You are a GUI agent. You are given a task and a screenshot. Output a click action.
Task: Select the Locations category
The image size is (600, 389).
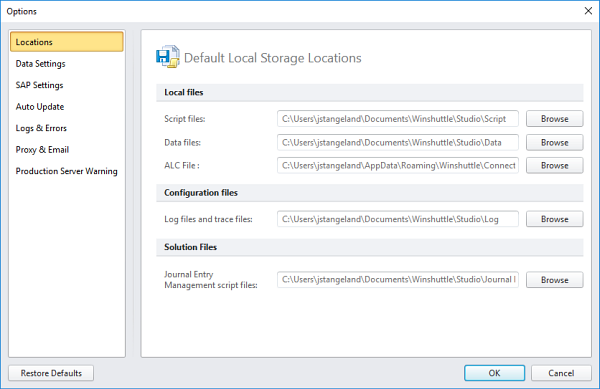(x=67, y=42)
